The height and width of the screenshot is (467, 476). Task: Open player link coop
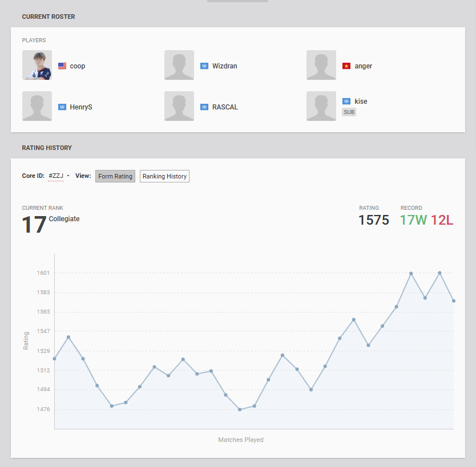click(x=78, y=66)
